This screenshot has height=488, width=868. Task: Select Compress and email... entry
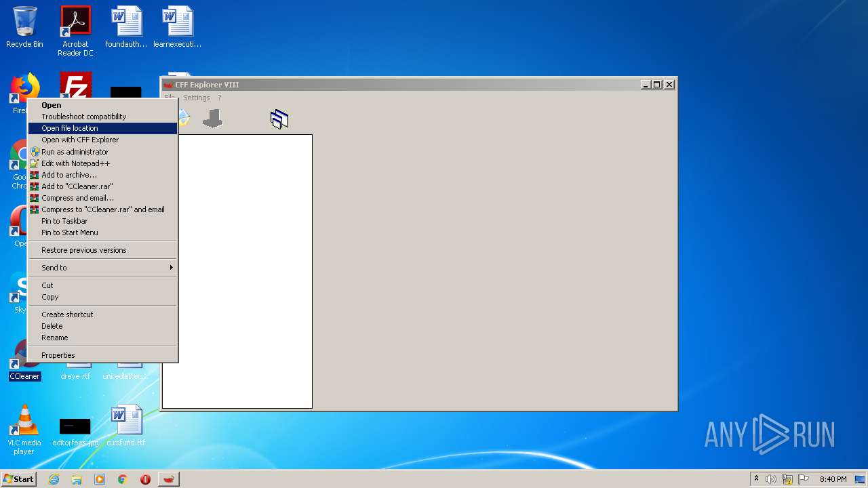[102, 198]
